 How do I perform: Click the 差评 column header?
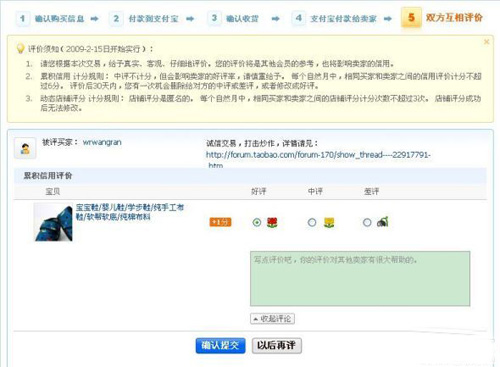click(x=371, y=191)
